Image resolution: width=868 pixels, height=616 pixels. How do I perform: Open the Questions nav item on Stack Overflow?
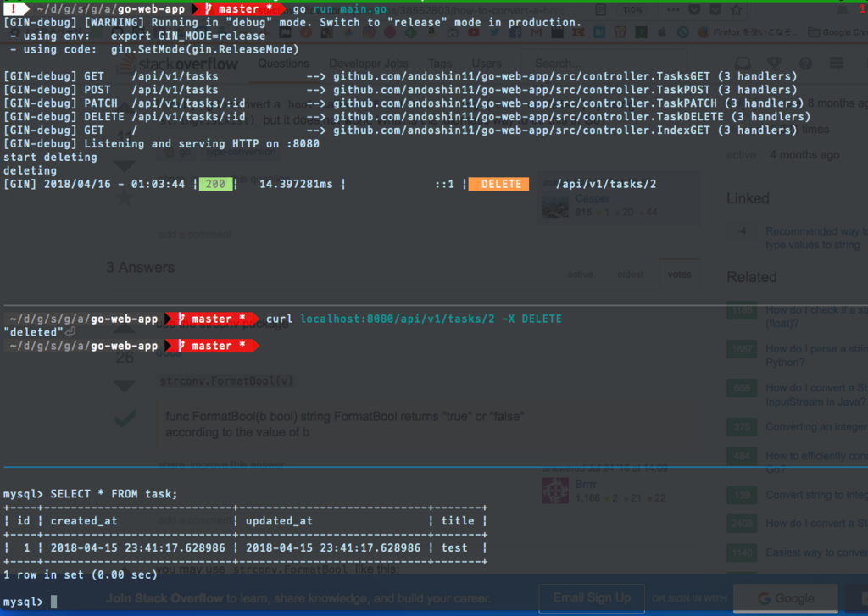point(283,63)
